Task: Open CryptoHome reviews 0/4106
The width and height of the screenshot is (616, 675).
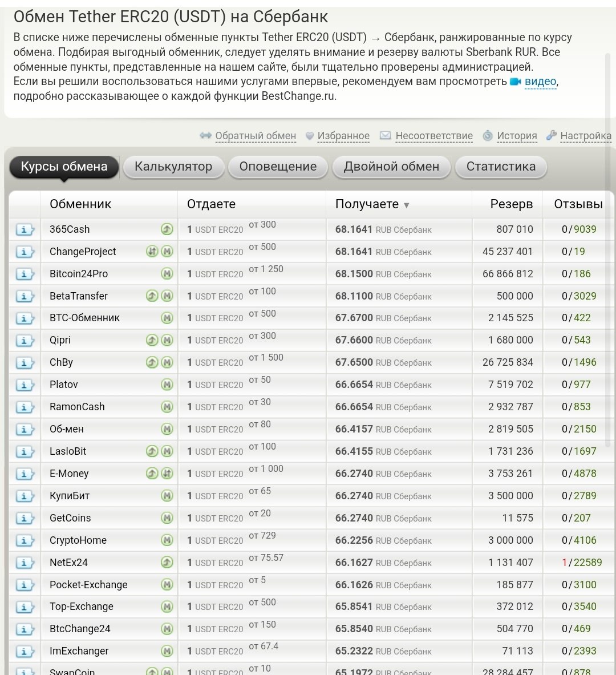Action: [579, 540]
